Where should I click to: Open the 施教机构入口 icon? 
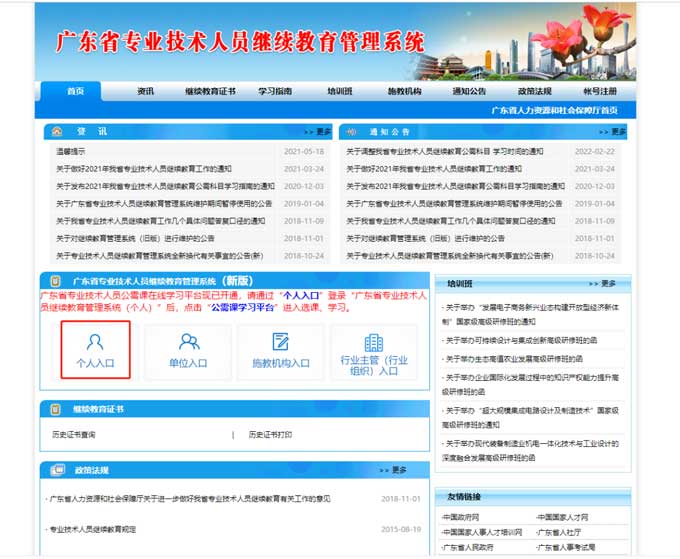[x=281, y=351]
